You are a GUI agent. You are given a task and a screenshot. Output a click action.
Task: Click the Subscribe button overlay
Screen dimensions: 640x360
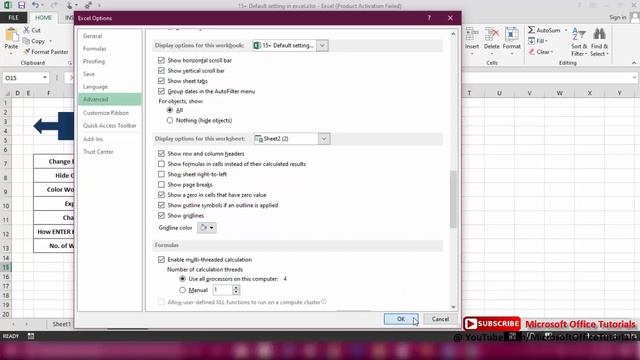492,324
